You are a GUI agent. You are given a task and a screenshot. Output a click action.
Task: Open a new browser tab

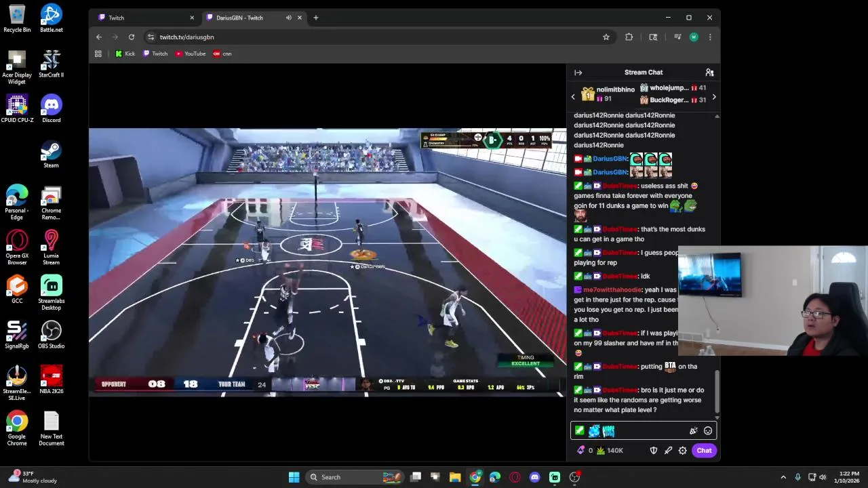[315, 18]
